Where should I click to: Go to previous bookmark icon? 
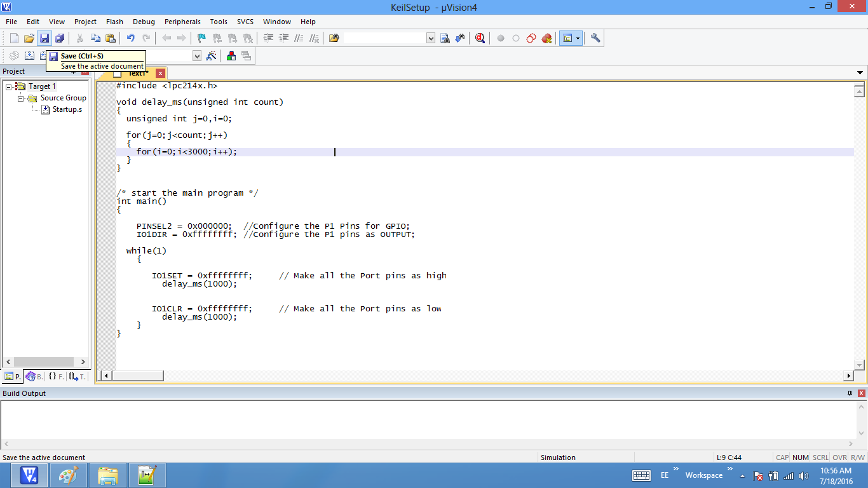pos(217,38)
